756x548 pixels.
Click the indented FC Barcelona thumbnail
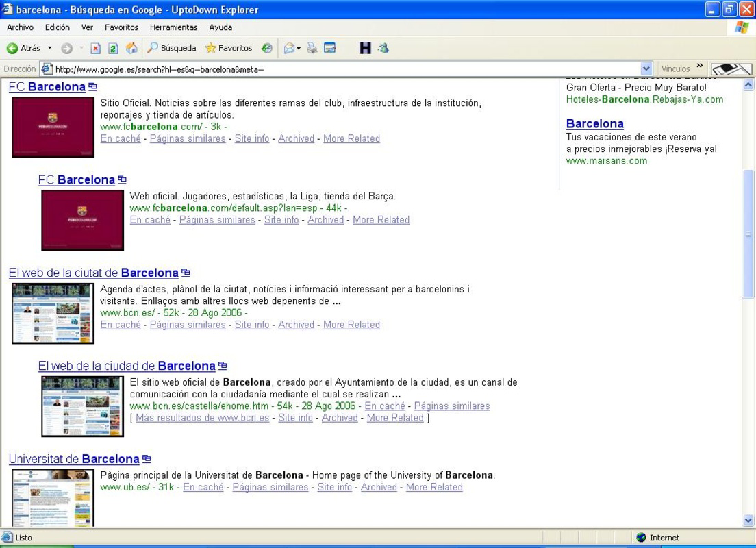pyautogui.click(x=82, y=221)
